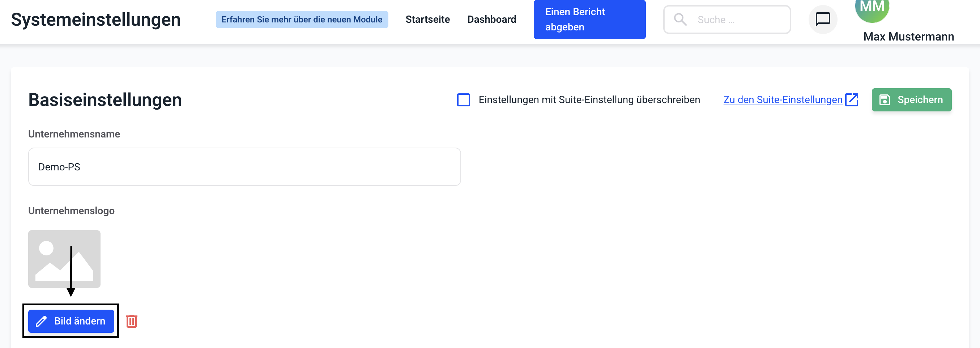Enable the Suite-Einstellung überschreiben checkbox
The height and width of the screenshot is (348, 980).
[x=463, y=100]
